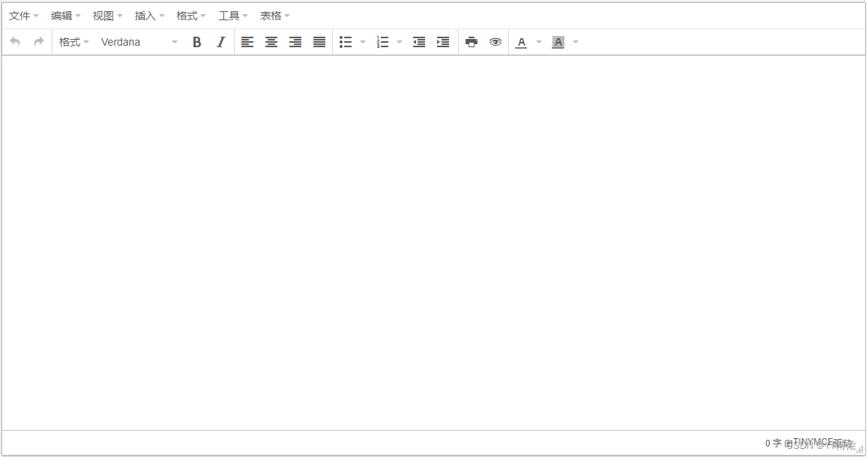Open the Verdana font family dropdown

139,42
